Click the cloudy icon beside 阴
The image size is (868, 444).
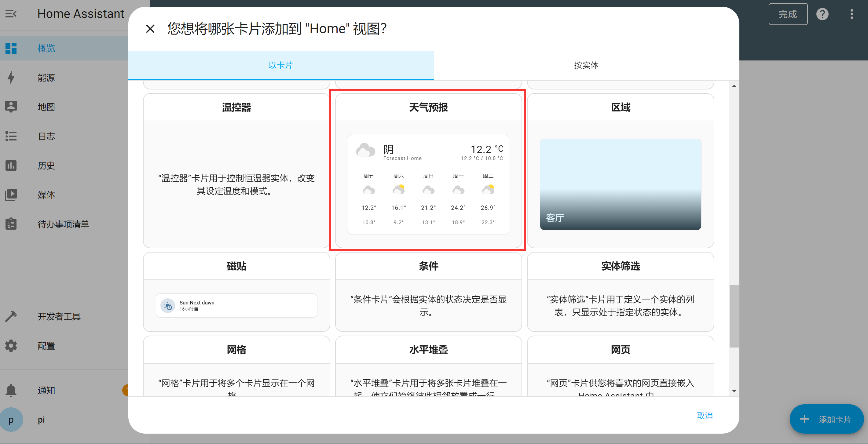[x=365, y=150]
